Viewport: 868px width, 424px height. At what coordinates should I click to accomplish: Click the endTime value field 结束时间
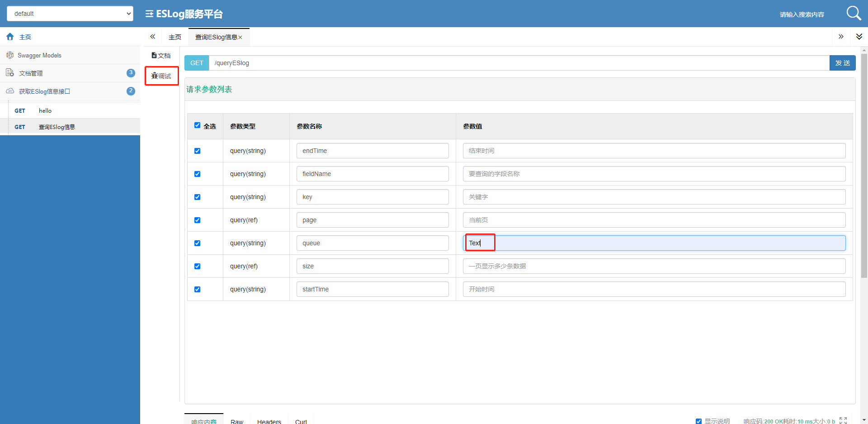click(x=654, y=151)
